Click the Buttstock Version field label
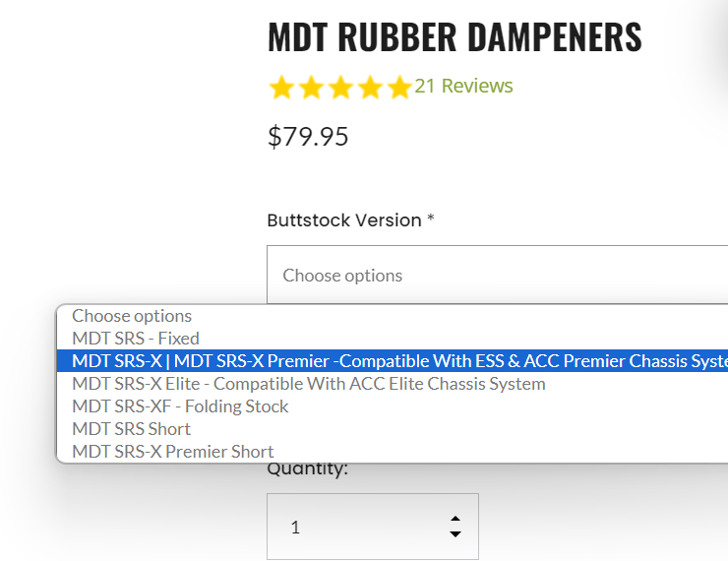This screenshot has width=728, height=561. [344, 220]
